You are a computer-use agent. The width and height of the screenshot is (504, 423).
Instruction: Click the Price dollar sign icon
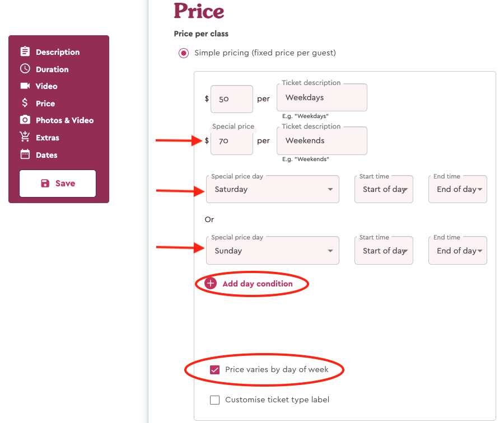point(25,103)
